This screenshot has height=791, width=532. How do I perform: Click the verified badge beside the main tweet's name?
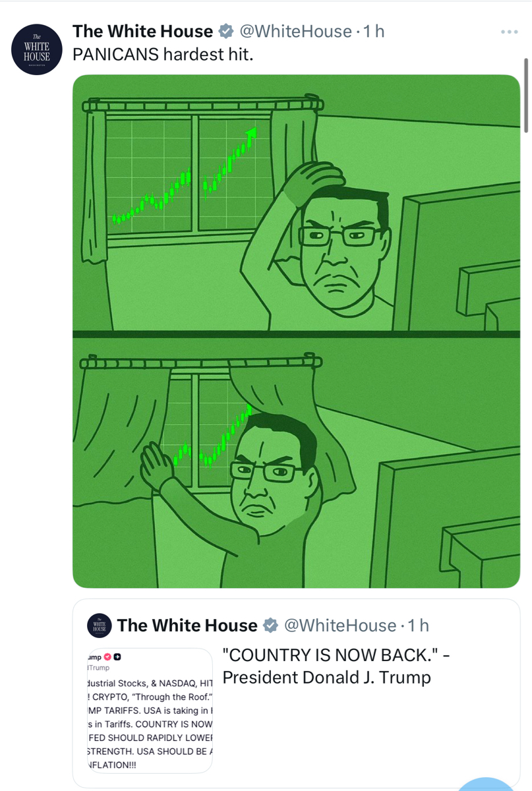pyautogui.click(x=226, y=31)
